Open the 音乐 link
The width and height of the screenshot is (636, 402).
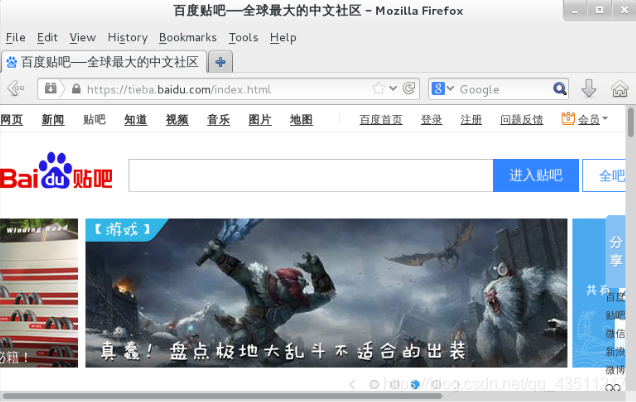218,120
